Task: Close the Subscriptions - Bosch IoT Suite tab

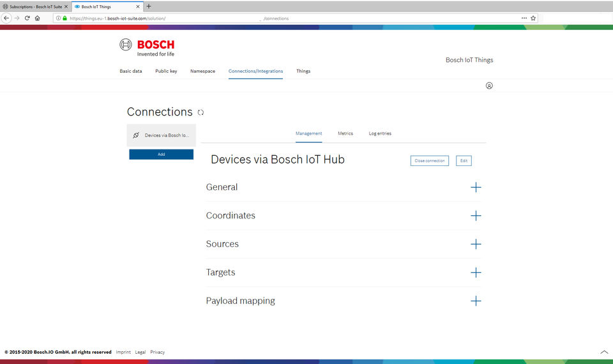Action: coord(66,6)
